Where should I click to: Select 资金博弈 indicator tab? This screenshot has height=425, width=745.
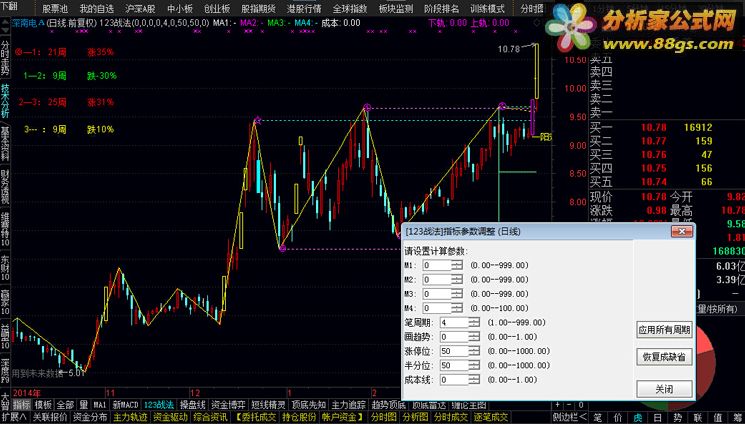coord(228,405)
